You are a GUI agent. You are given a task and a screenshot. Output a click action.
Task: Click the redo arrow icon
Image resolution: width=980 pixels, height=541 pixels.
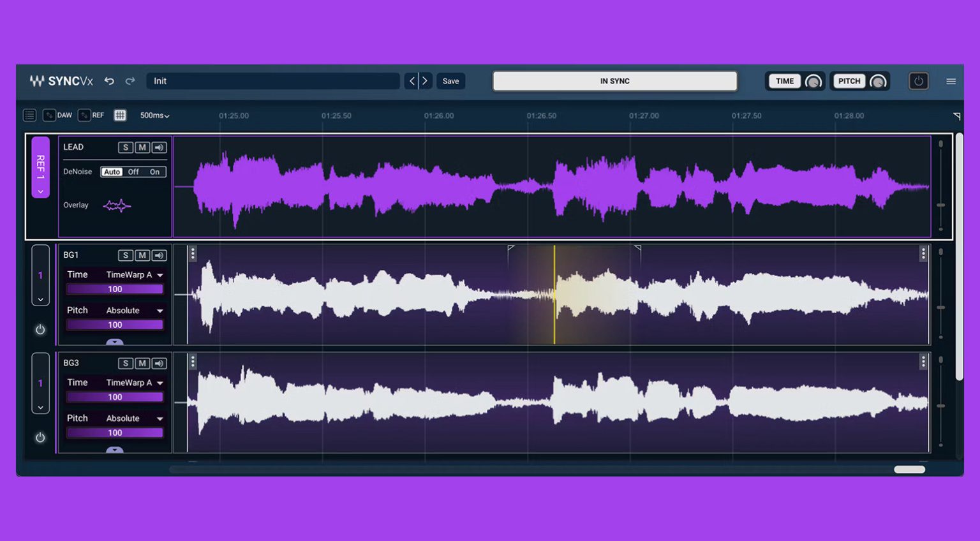(130, 81)
